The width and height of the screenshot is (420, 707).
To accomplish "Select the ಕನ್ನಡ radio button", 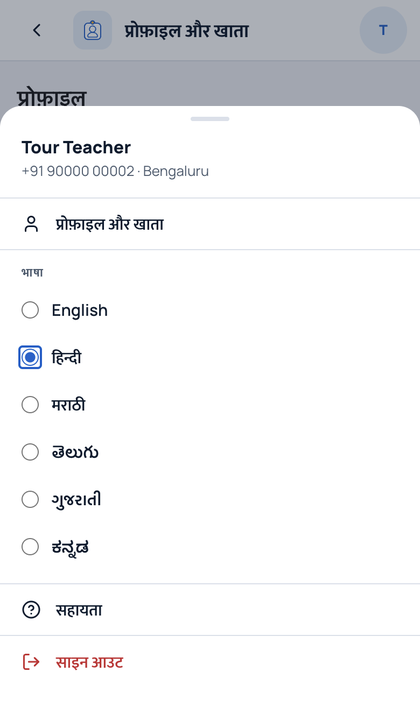I will point(30,547).
